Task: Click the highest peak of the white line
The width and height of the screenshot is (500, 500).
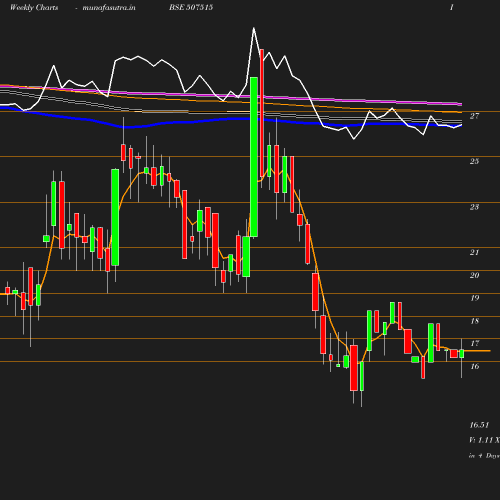Action: [x=254, y=28]
